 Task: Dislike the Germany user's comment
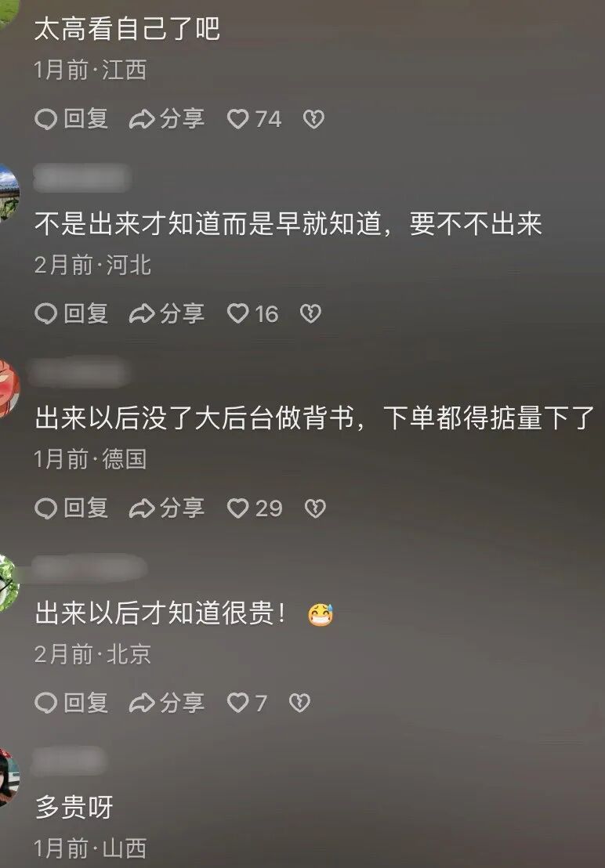(x=315, y=508)
